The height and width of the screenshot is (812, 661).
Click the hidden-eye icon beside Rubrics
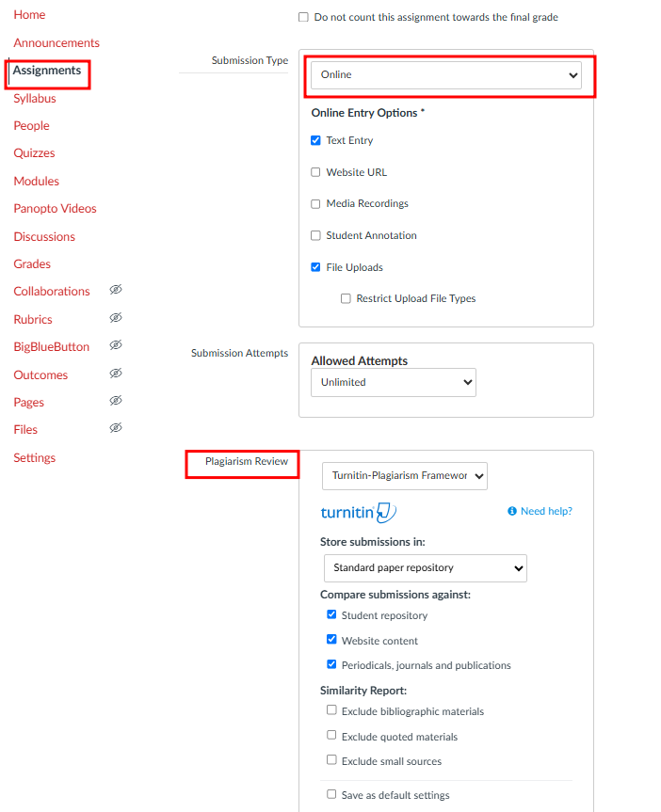[x=116, y=317]
